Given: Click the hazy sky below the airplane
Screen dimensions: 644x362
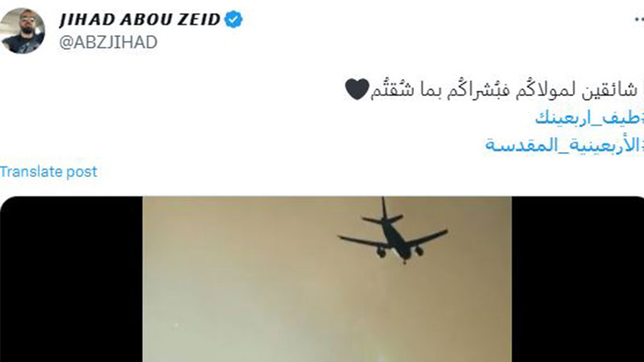Looking at the screenshot, I should click(x=327, y=312).
